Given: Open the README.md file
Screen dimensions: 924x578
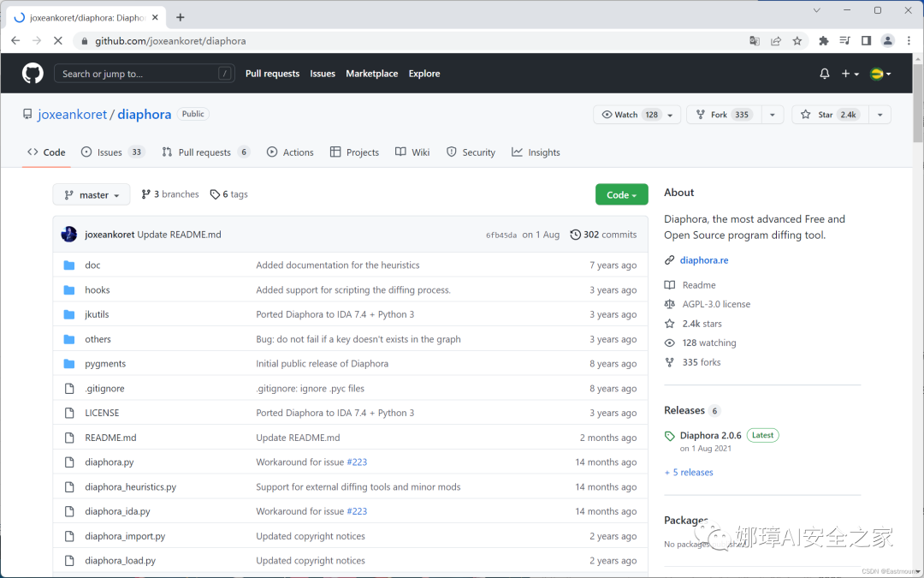Looking at the screenshot, I should 110,438.
